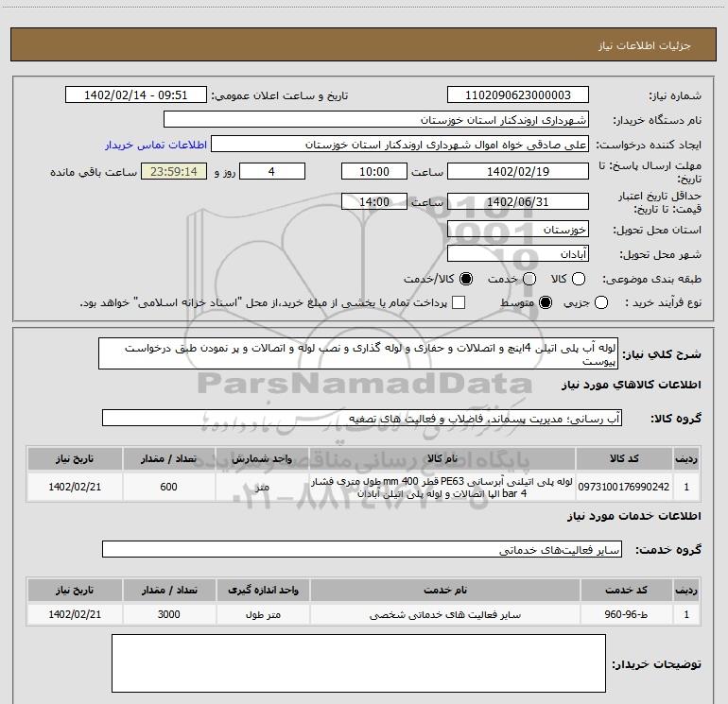The width and height of the screenshot is (728, 704).
Task: Click the service quantity cell 3000
Action: click(x=168, y=614)
